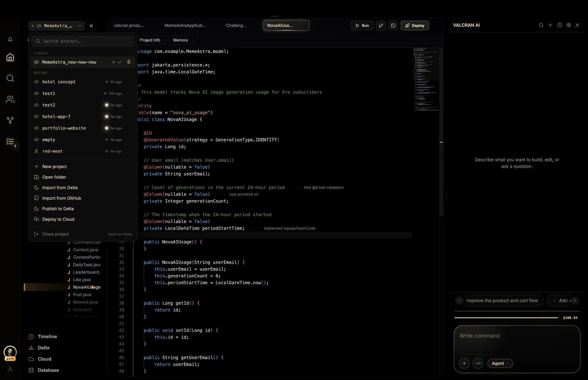Image resolution: width=588 pixels, height=380 pixels.
Task: Go to Home icon in sidebar
Action: click(x=10, y=57)
